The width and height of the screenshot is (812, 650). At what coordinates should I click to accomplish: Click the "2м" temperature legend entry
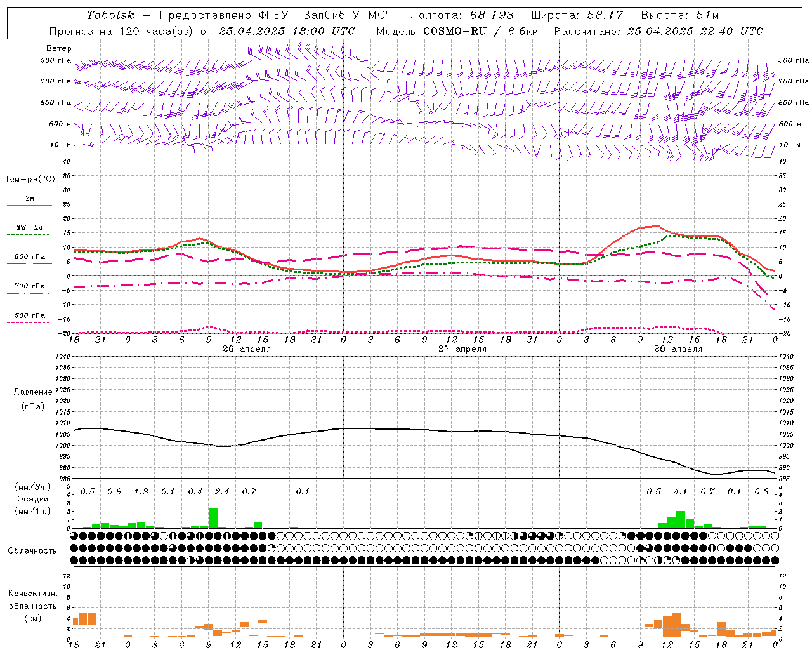(30, 199)
